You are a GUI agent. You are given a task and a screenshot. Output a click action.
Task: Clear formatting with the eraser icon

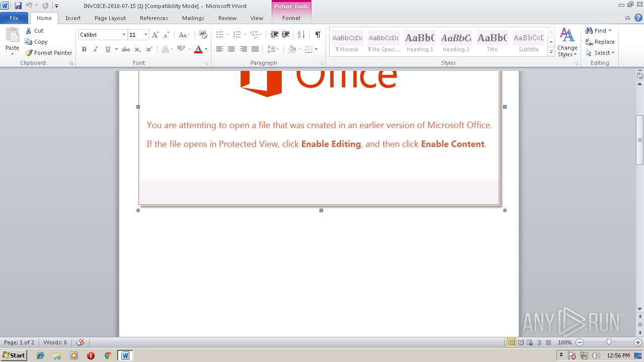coord(203,35)
